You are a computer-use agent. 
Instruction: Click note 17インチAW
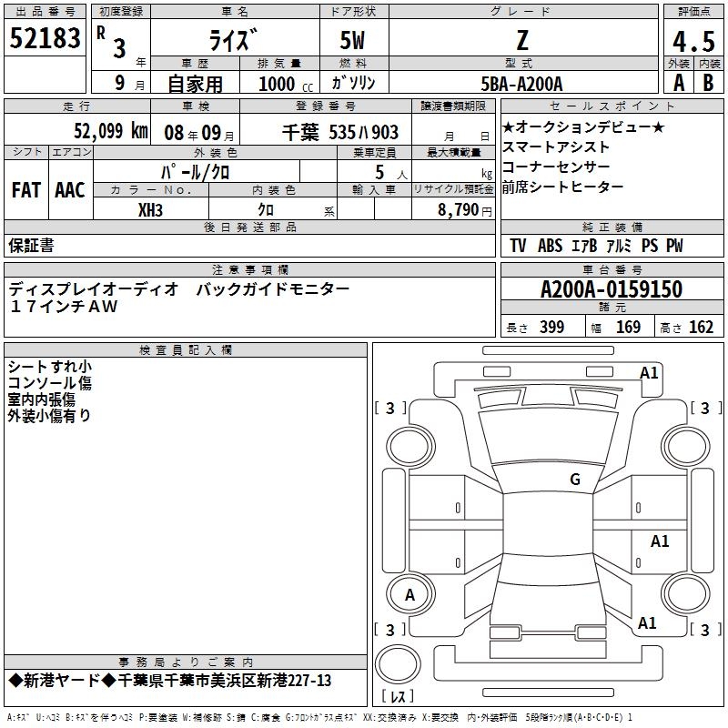pos(63,307)
